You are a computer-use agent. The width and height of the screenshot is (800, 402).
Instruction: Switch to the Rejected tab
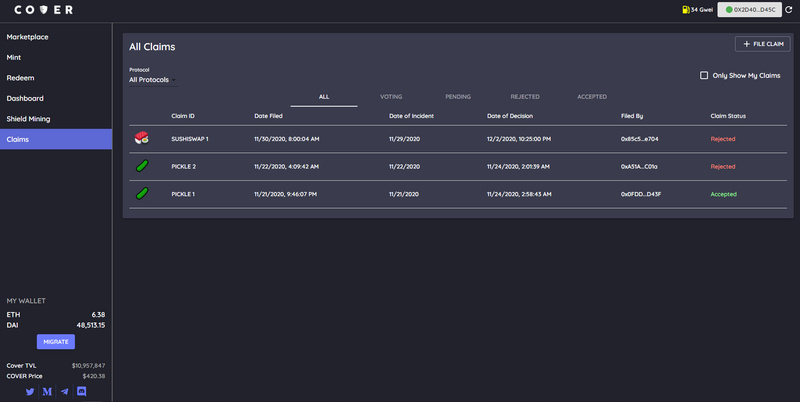525,96
